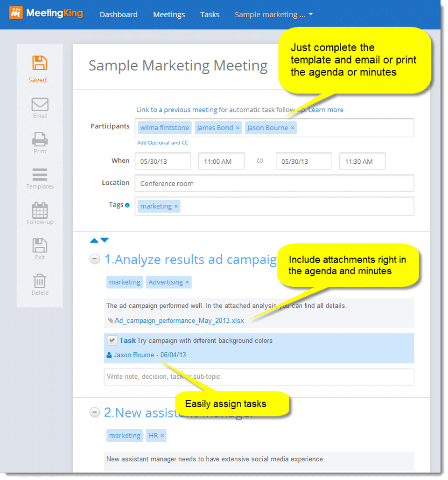Click Jason Bourne - 06/04/13 assignee link

click(x=150, y=355)
